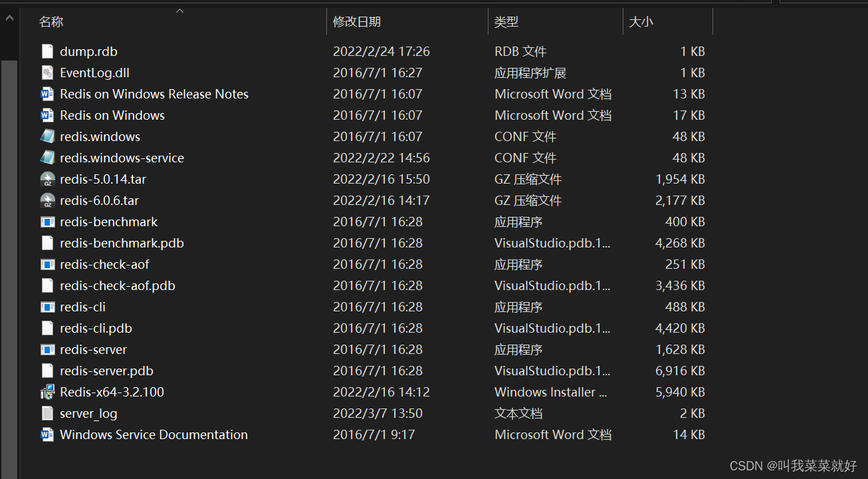This screenshot has height=479, width=868.
Task: Click the date 2022/2/24 17:26 of dump.rdb
Action: [x=381, y=51]
